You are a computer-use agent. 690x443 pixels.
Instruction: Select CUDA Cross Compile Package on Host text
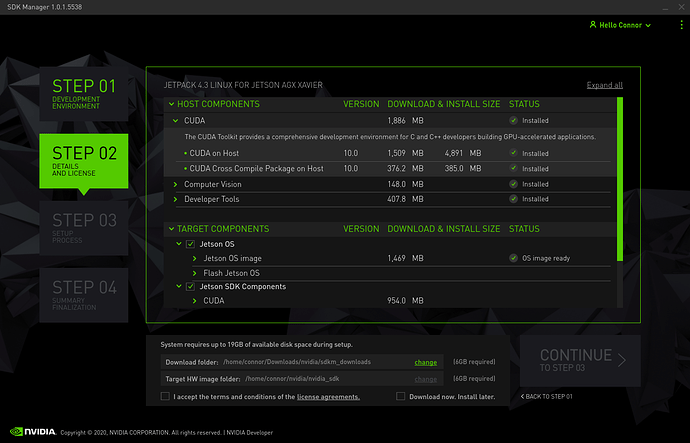point(256,168)
